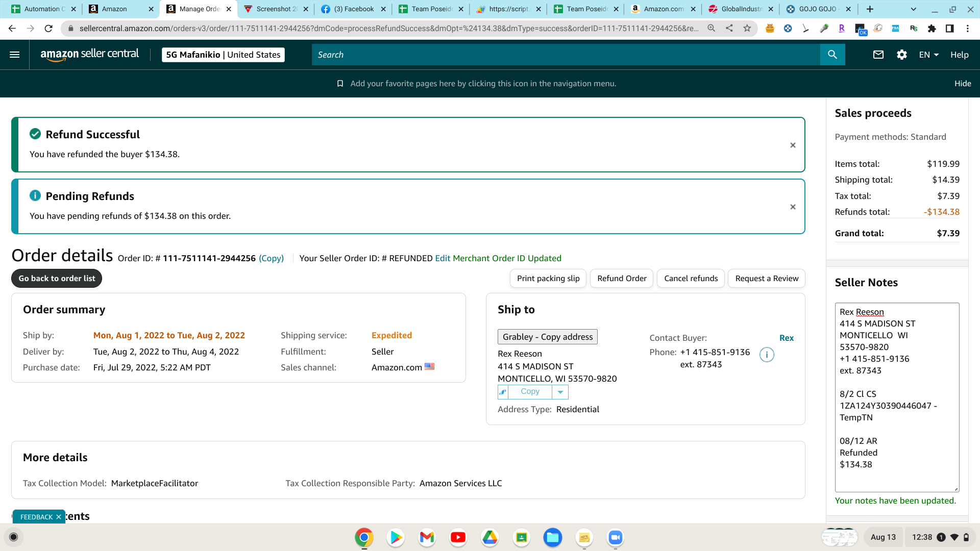Go forward in browser history
Viewport: 980px width, 551px height.
[31, 29]
